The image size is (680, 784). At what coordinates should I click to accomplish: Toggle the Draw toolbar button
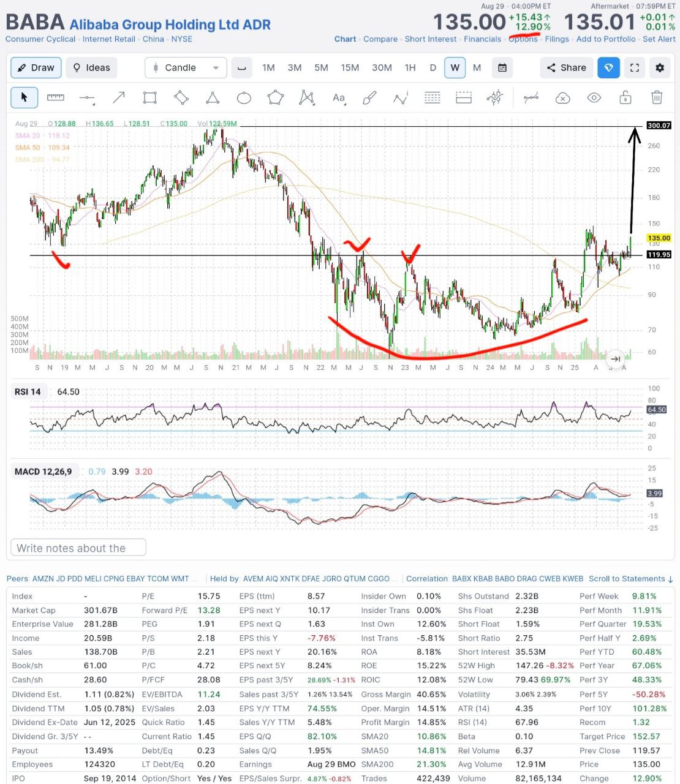[x=36, y=68]
